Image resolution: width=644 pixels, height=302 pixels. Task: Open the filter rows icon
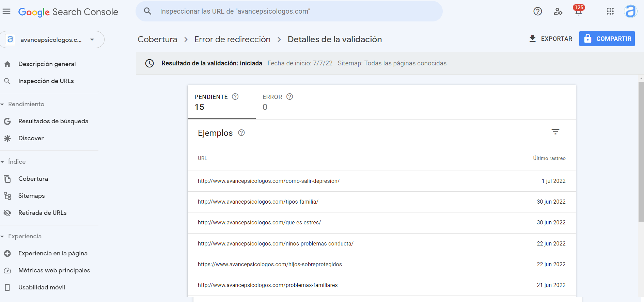tap(555, 132)
